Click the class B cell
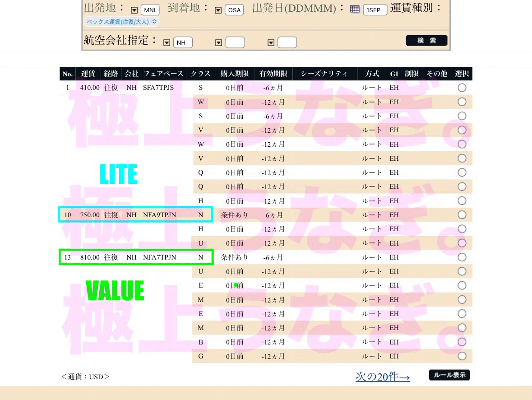This screenshot has height=400, width=532. coord(200,342)
